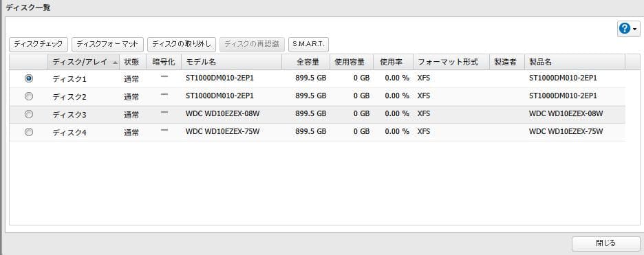644x255 pixels.
Task: Click the 閉じる button
Action: point(605,243)
